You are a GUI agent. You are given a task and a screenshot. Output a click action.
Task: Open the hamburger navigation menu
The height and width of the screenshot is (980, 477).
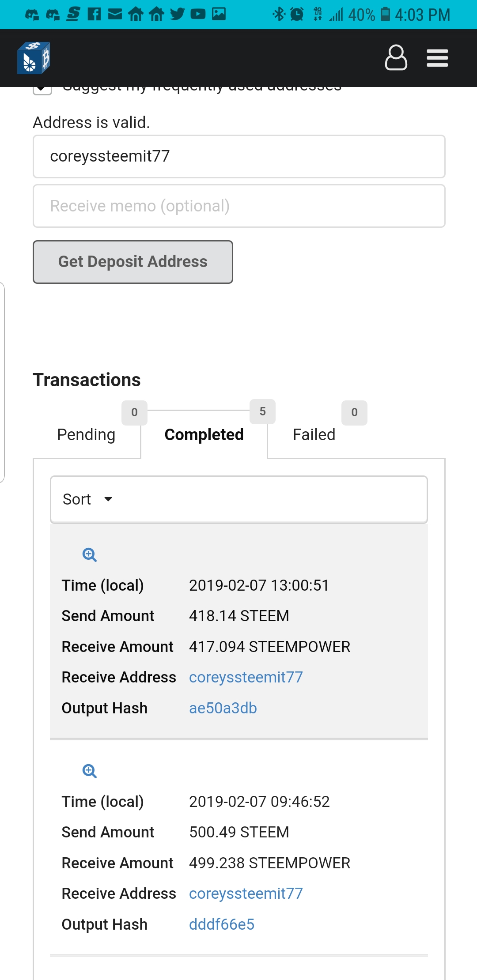(x=437, y=58)
